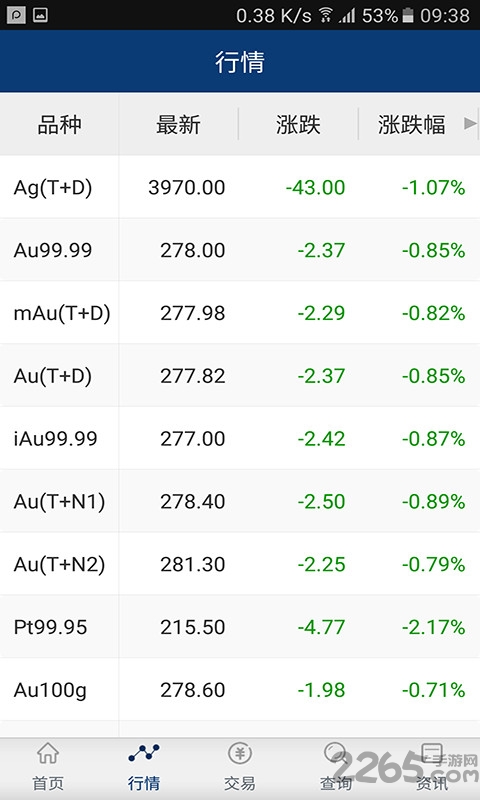This screenshot has width=480, height=800.
Task: Tap the battery status bar icon
Action: [407, 15]
